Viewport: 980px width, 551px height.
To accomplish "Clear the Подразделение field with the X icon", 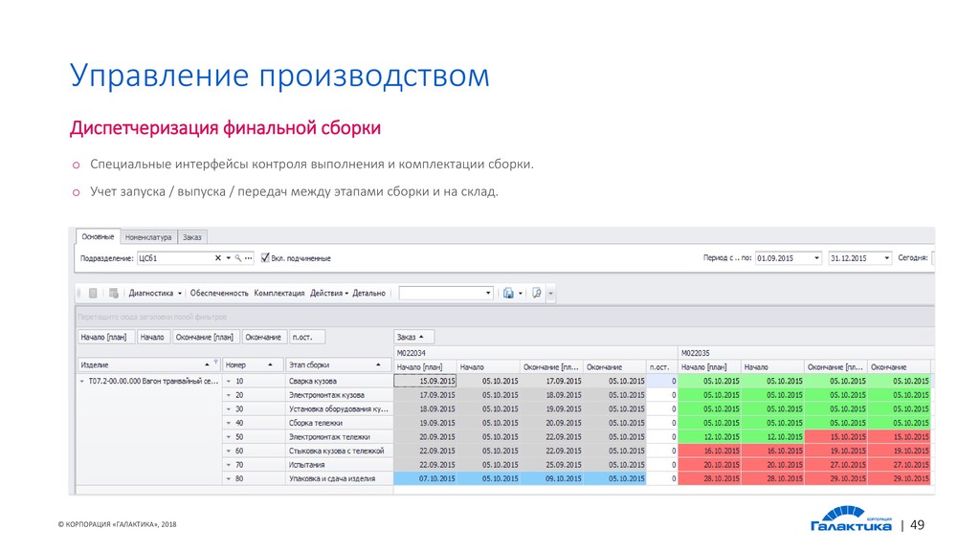I will pyautogui.click(x=217, y=258).
